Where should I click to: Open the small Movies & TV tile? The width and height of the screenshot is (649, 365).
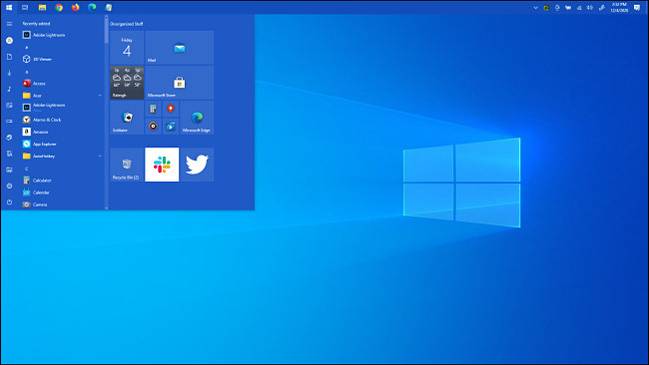point(171,126)
